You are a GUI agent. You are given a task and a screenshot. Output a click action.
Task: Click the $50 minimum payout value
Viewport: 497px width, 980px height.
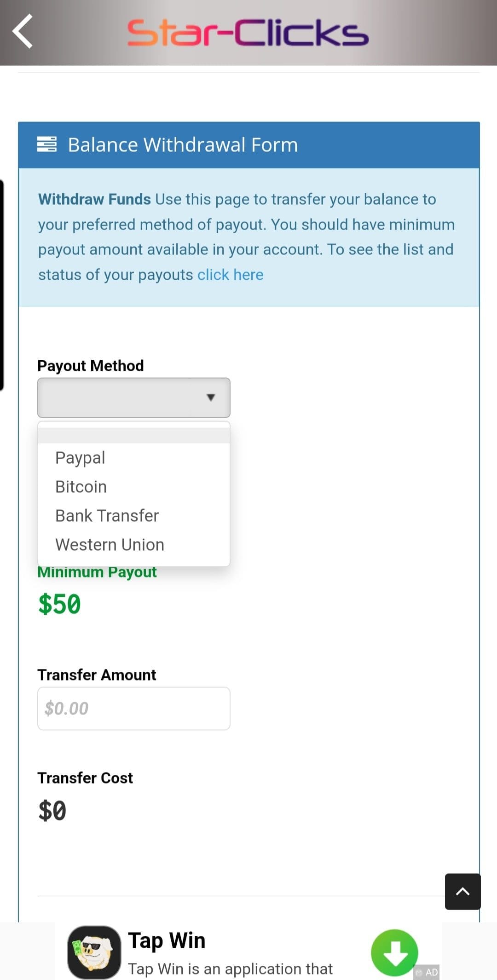[59, 604]
